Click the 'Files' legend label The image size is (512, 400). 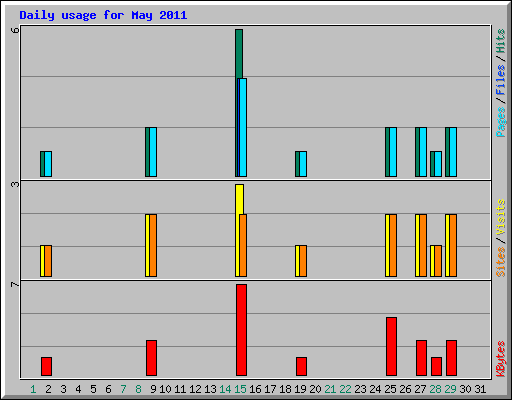[501, 80]
